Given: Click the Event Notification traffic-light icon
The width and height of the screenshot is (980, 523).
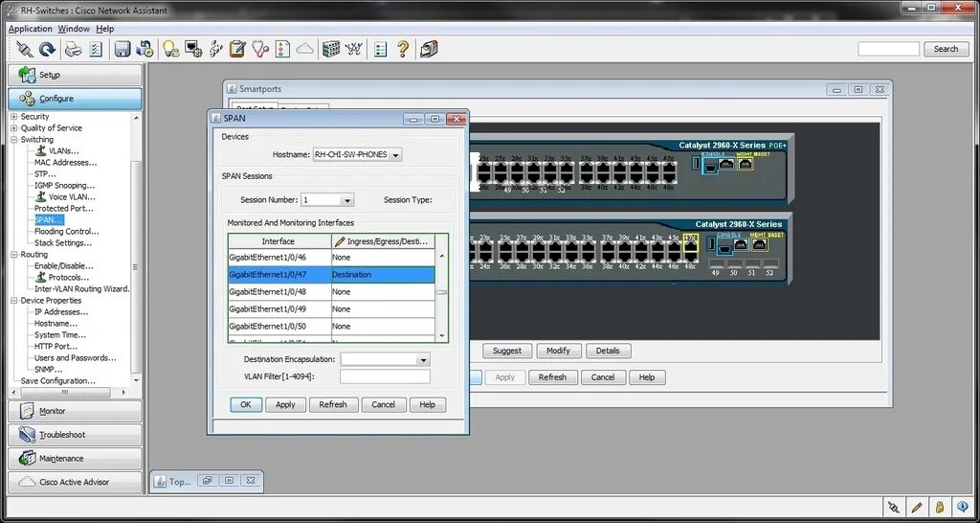Looking at the screenshot, I should tap(282, 49).
